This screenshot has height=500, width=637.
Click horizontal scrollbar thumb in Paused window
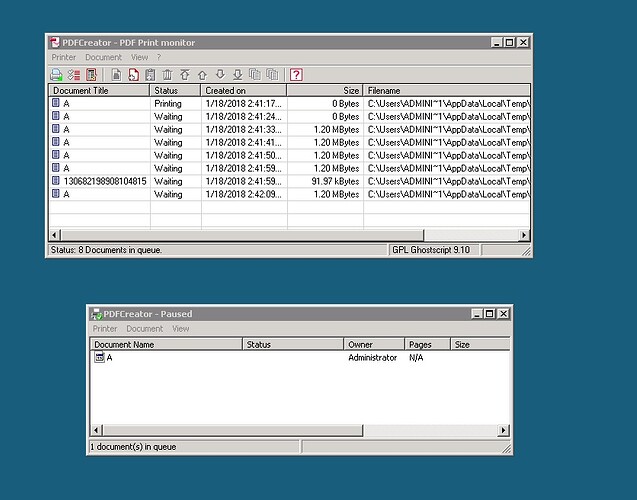click(x=233, y=430)
